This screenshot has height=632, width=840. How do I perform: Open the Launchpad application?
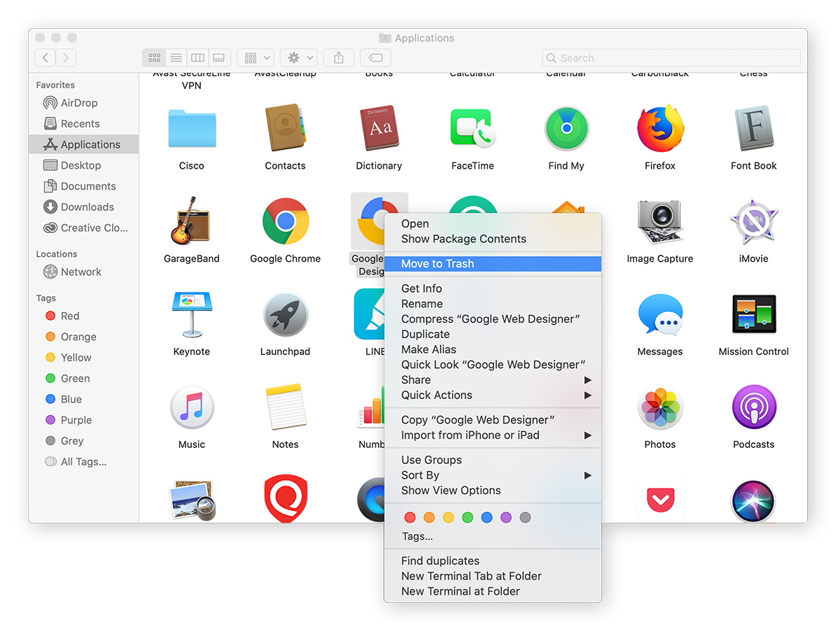pyautogui.click(x=285, y=314)
